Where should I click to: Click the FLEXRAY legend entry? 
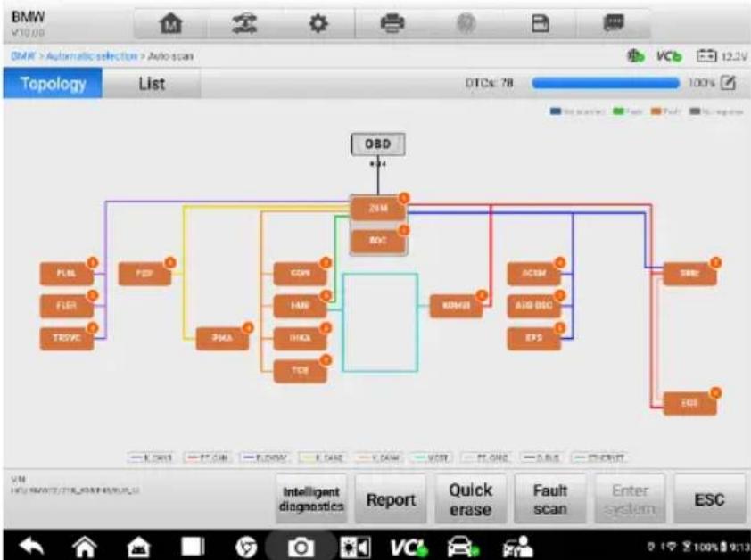[x=264, y=458]
